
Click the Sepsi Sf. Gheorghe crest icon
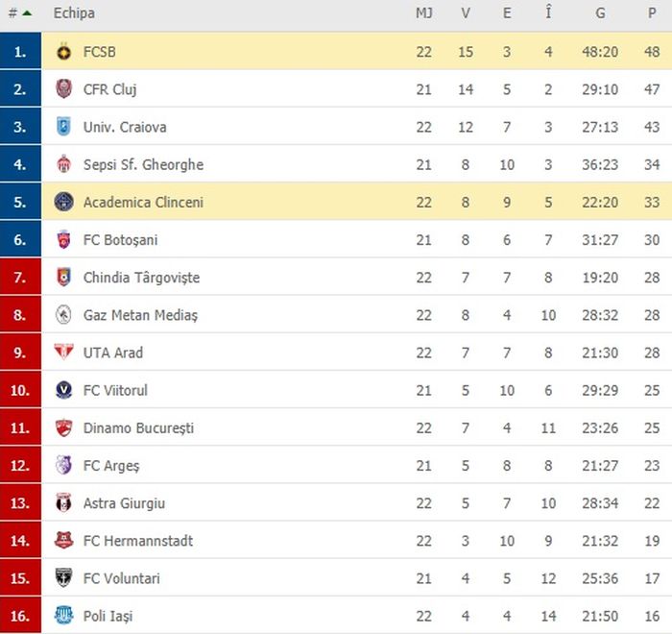tap(64, 164)
